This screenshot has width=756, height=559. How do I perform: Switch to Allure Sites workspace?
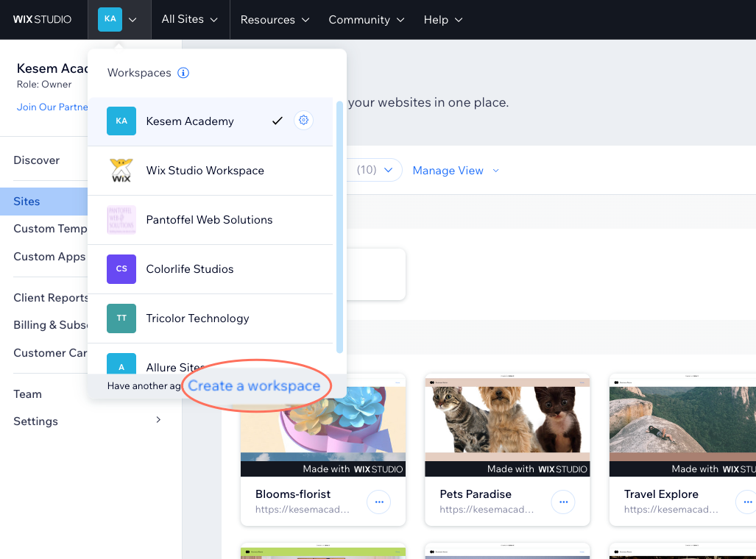[211, 359]
